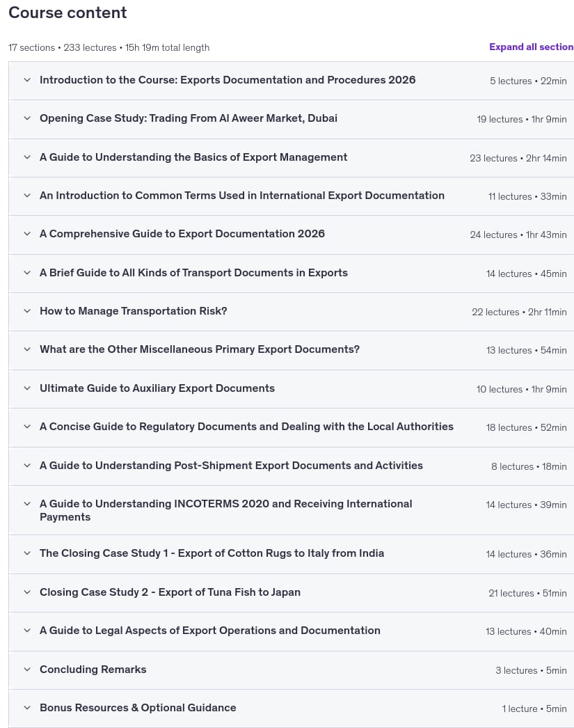
Task: Expand chevron beside Opening Case Study section
Action: (x=27, y=118)
